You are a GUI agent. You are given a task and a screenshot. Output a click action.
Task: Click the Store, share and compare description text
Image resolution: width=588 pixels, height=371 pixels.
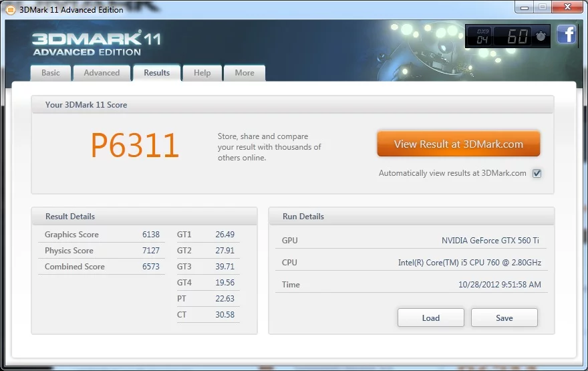point(269,147)
